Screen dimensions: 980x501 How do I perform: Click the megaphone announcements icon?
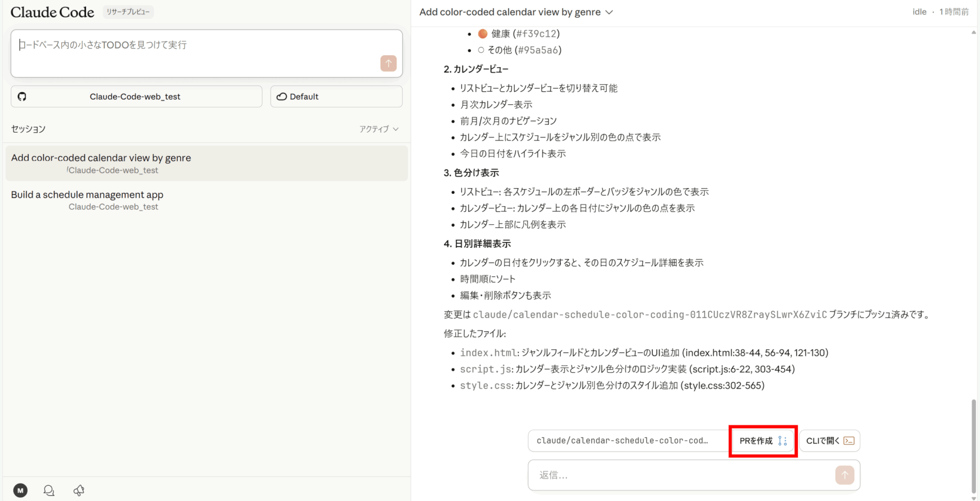pos(79,490)
